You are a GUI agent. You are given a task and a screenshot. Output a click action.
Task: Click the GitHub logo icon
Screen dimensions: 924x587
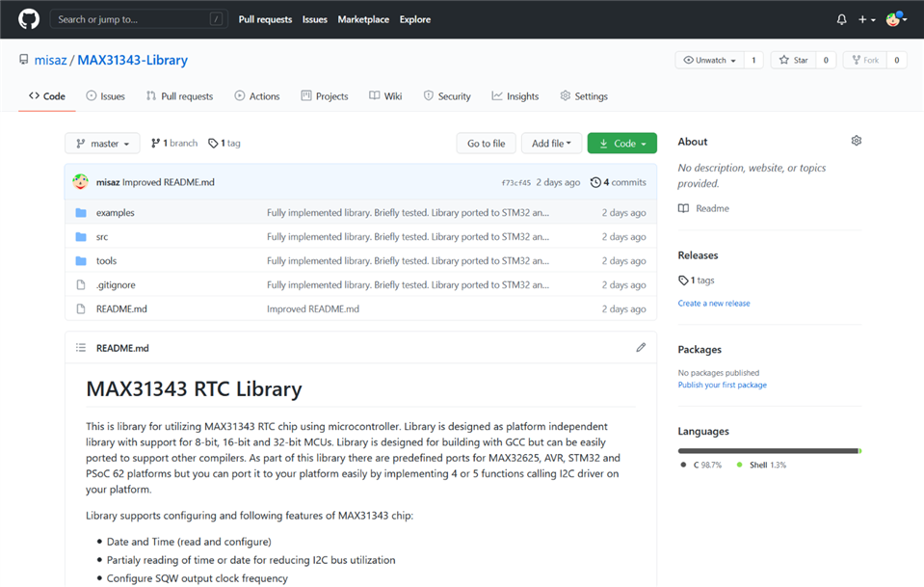coord(28,19)
